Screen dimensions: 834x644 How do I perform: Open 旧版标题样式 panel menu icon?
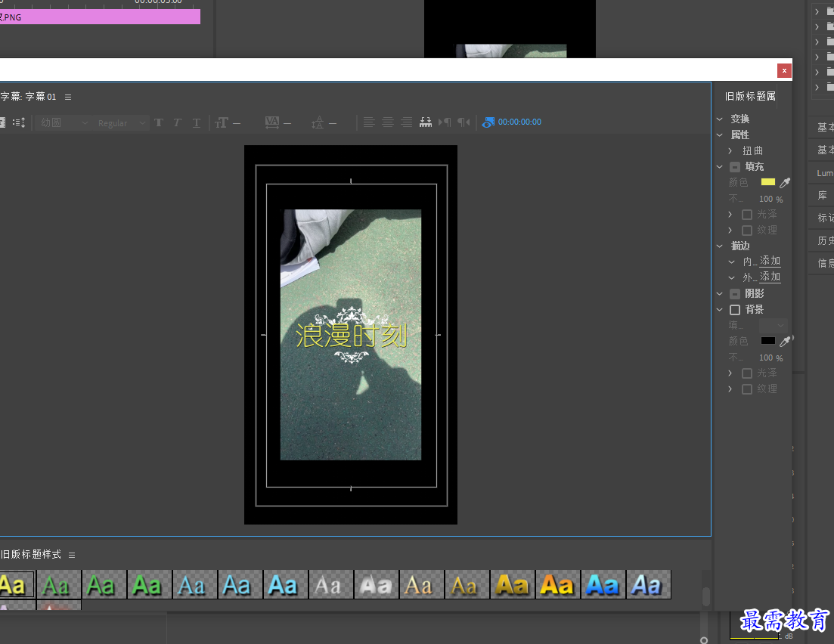72,555
